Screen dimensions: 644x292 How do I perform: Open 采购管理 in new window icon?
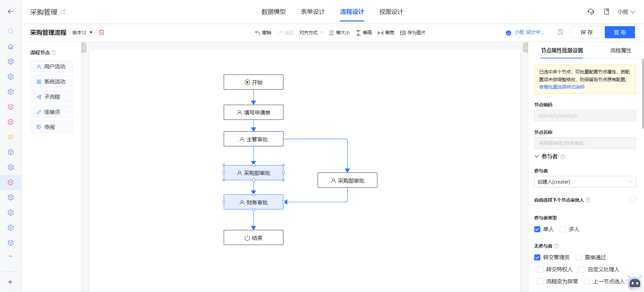tap(63, 12)
